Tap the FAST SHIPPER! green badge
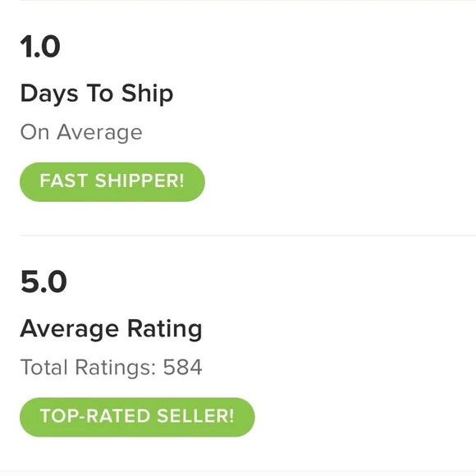 [x=112, y=182]
